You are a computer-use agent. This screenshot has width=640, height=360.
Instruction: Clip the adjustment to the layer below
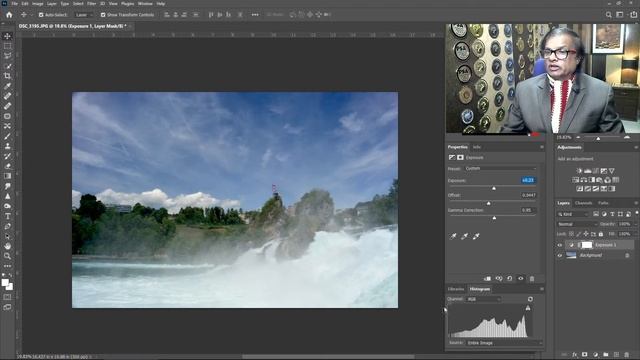[x=487, y=279]
